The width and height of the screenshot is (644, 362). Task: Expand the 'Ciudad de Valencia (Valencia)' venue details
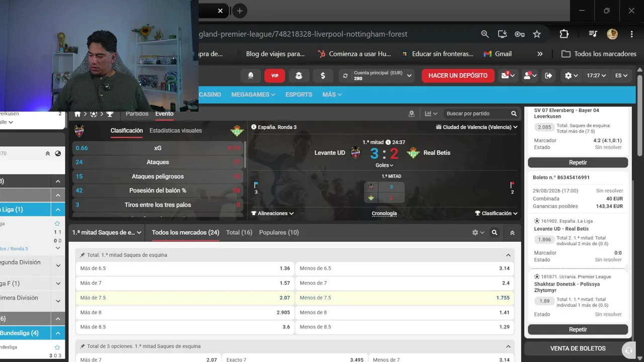[476, 127]
